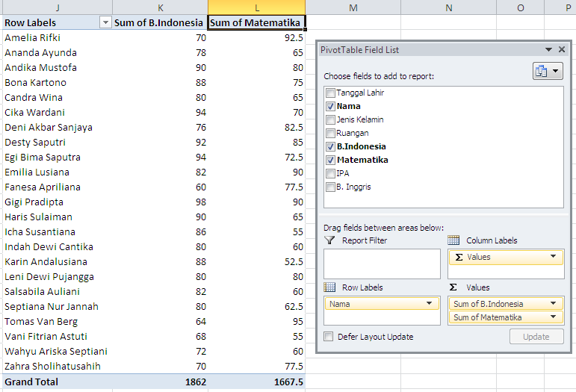Select column M header
Image resolution: width=576 pixels, height=392 pixels.
click(x=353, y=7)
